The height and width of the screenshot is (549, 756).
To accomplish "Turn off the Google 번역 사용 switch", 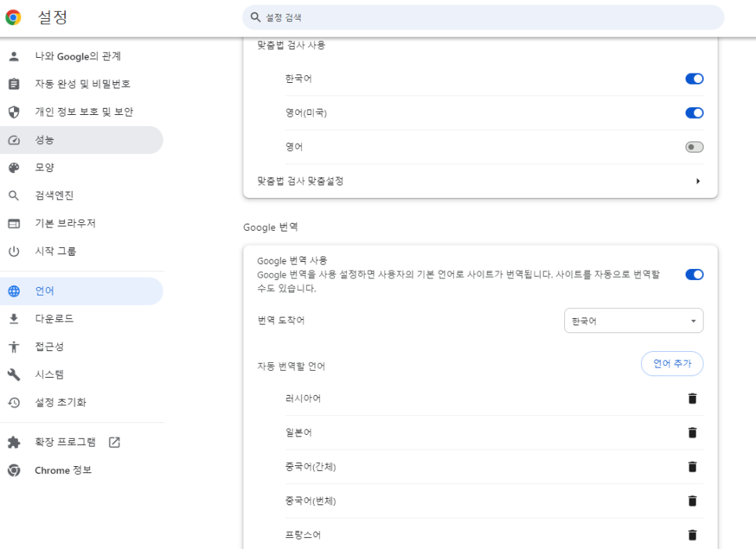I will pos(694,274).
